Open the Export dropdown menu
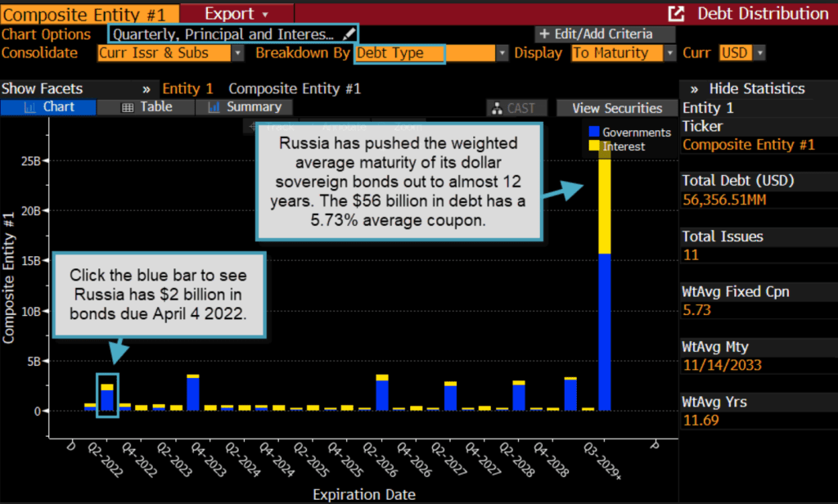The width and height of the screenshot is (838, 504). pyautogui.click(x=237, y=14)
